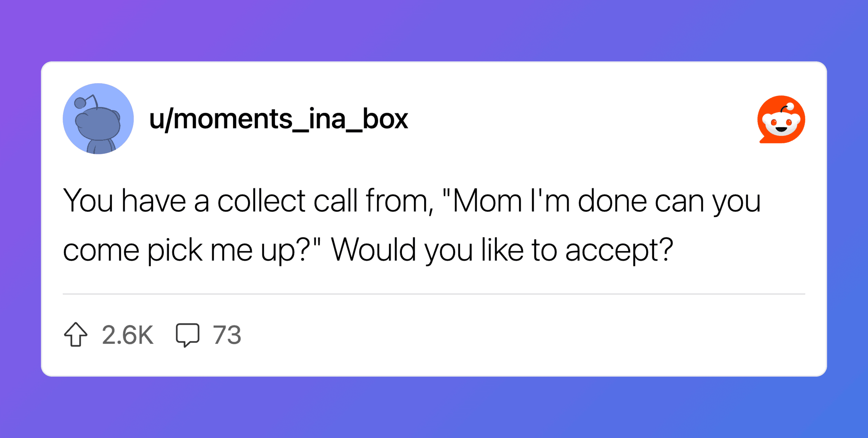The height and width of the screenshot is (438, 868).
Task: Click the 73 comments count
Action: [x=227, y=335]
